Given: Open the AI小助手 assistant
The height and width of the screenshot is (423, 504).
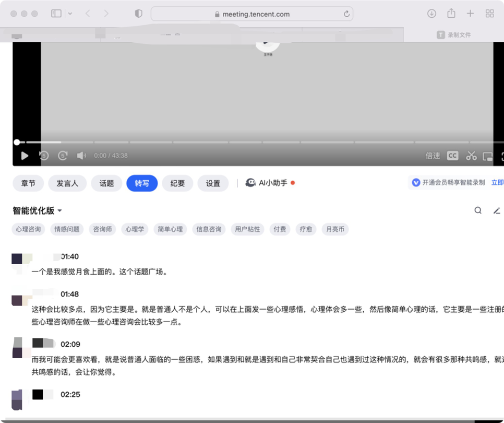Looking at the screenshot, I should click(x=267, y=183).
